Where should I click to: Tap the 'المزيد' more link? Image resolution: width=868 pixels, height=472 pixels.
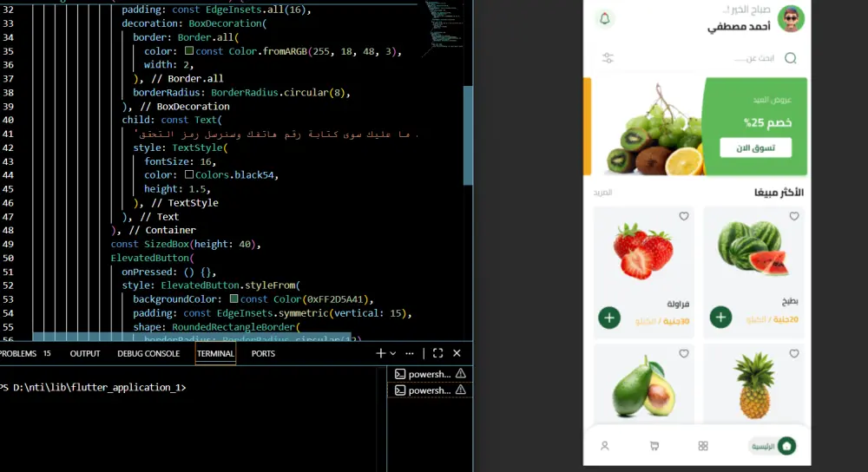coord(602,193)
